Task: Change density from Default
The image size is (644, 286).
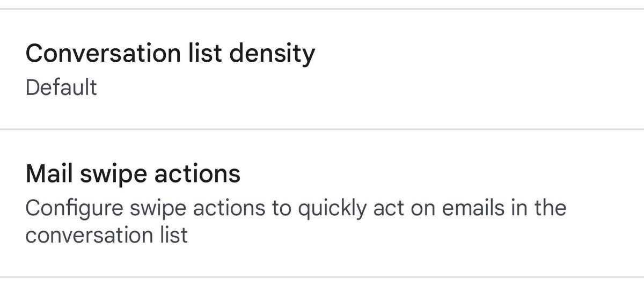Action: tap(61, 87)
